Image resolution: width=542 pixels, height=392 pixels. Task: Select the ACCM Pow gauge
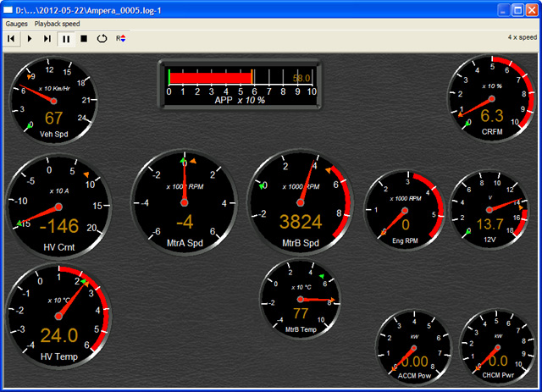pyautogui.click(x=414, y=349)
